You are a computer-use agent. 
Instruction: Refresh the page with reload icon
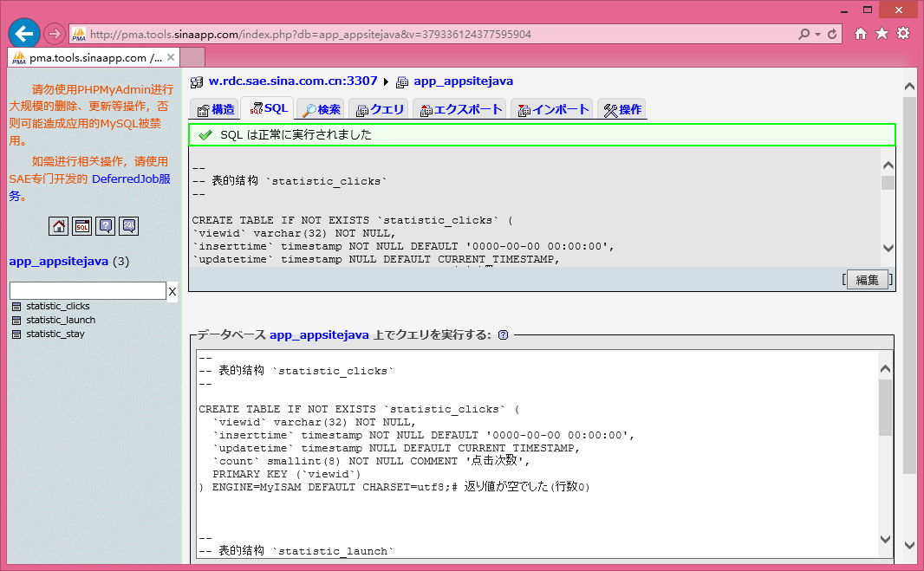click(832, 34)
